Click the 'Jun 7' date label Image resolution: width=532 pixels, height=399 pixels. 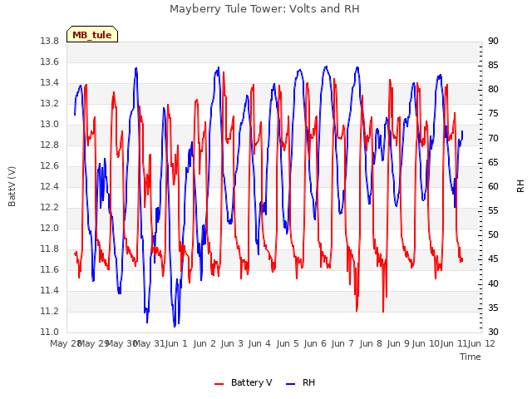342,344
